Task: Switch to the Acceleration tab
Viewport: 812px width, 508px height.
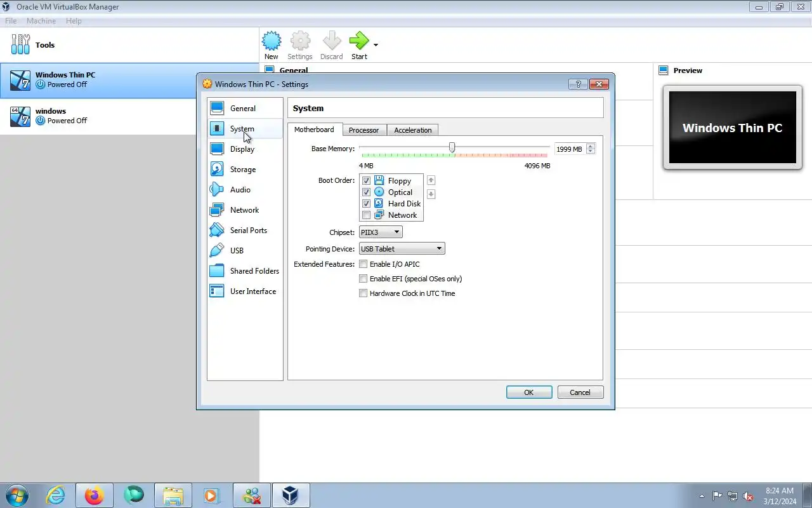Action: click(413, 130)
